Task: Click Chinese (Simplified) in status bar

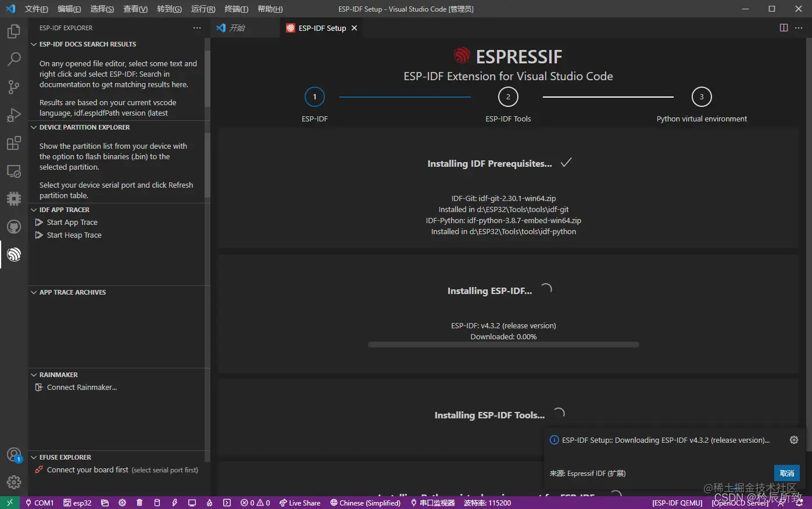Action: (x=366, y=503)
